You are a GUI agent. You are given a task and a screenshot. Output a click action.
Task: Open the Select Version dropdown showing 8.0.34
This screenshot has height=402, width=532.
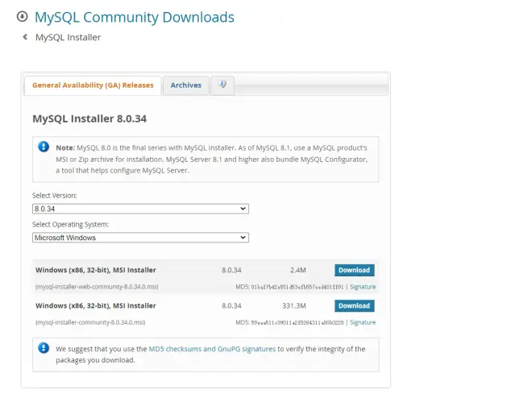coord(140,209)
